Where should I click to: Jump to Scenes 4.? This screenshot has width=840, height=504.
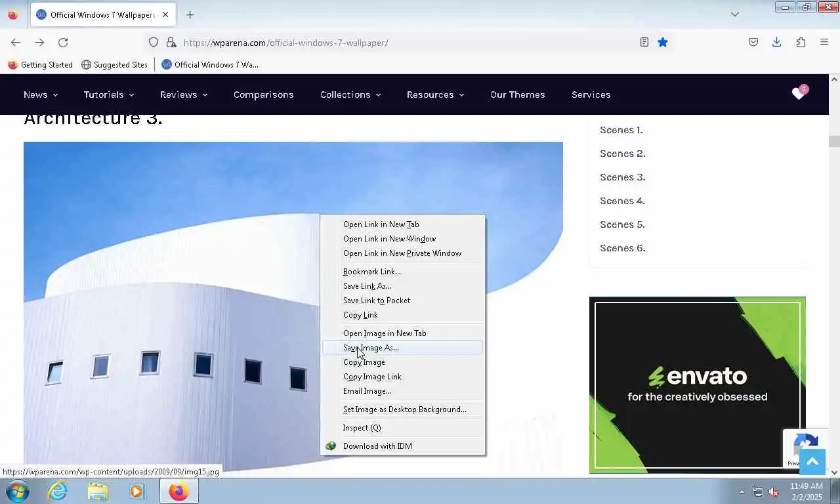tap(622, 201)
